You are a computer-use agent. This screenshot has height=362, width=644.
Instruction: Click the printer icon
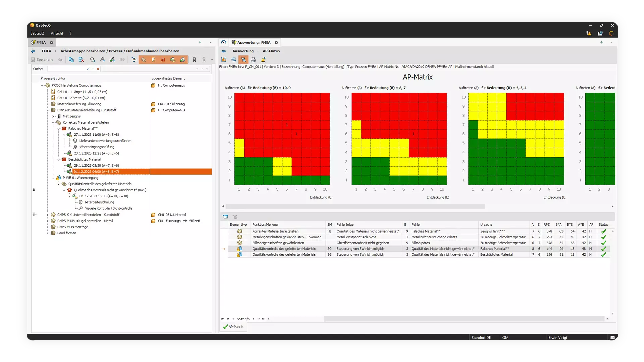pos(253,60)
